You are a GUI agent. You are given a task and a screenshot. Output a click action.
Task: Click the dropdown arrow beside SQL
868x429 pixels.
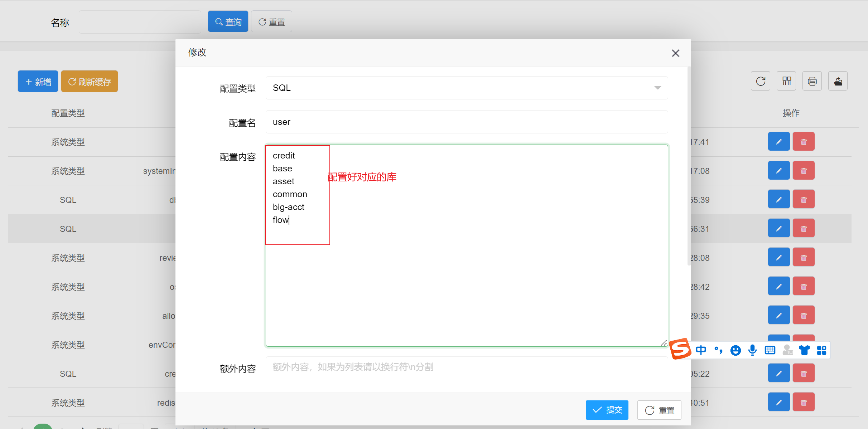657,88
